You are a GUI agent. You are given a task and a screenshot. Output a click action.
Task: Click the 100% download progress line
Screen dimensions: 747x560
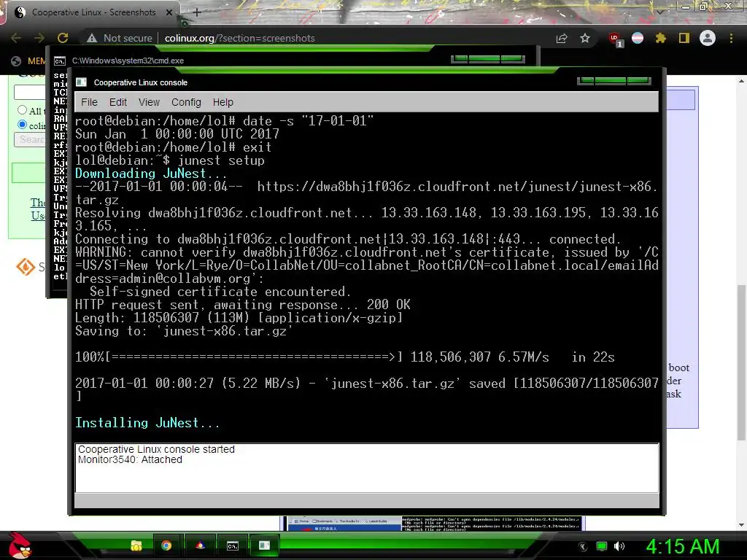pyautogui.click(x=345, y=357)
